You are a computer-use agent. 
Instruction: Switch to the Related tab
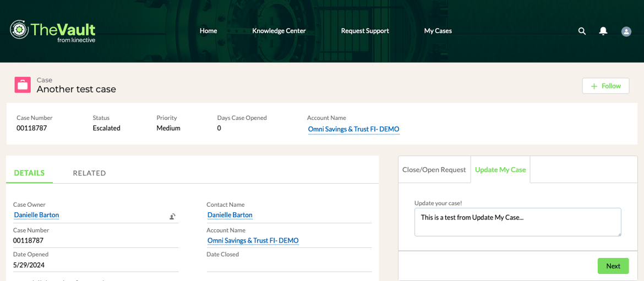[89, 173]
